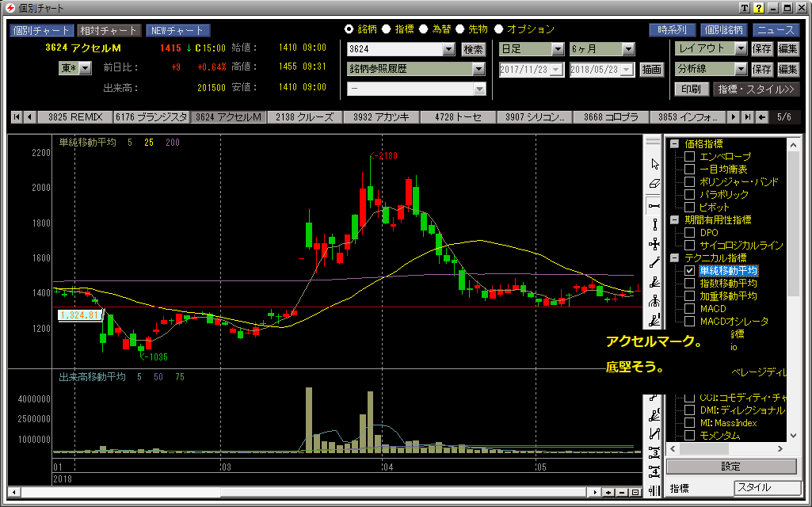Image resolution: width=812 pixels, height=507 pixels.
Task: Open the stock code 3624 dropdown
Action: [448, 49]
